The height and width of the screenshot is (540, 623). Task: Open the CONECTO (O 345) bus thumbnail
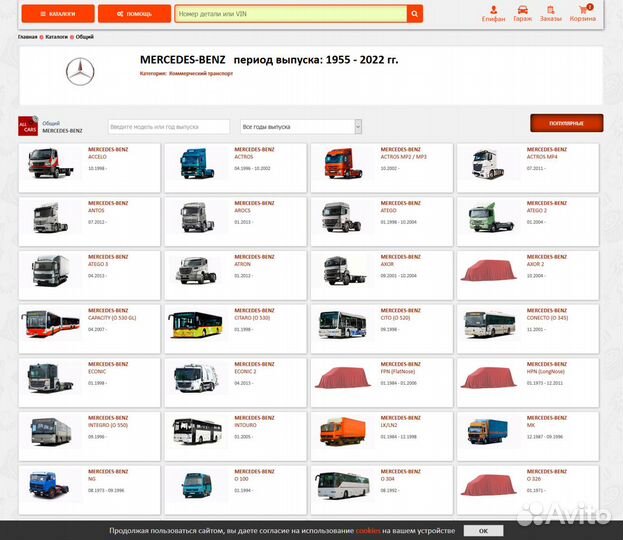(x=490, y=324)
